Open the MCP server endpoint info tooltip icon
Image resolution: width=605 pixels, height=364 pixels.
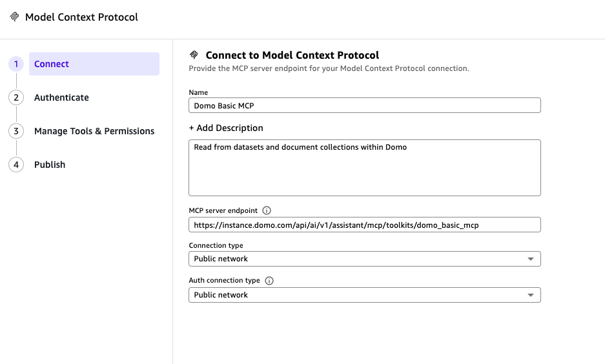coord(267,210)
